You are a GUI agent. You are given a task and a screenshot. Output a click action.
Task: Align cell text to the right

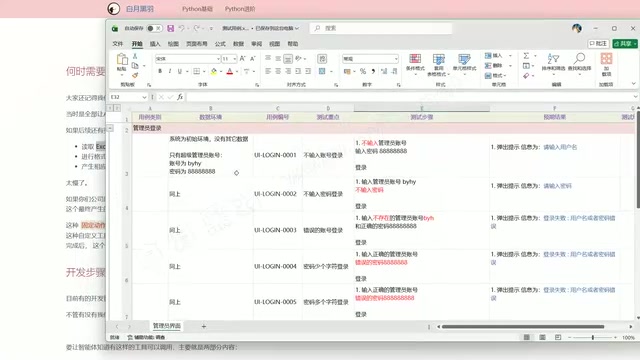click(288, 71)
